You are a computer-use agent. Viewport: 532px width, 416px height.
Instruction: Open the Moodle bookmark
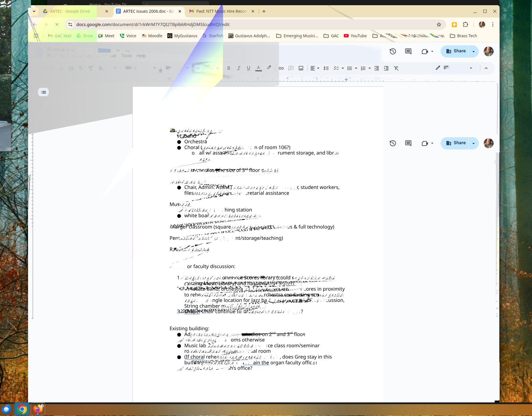tap(152, 36)
